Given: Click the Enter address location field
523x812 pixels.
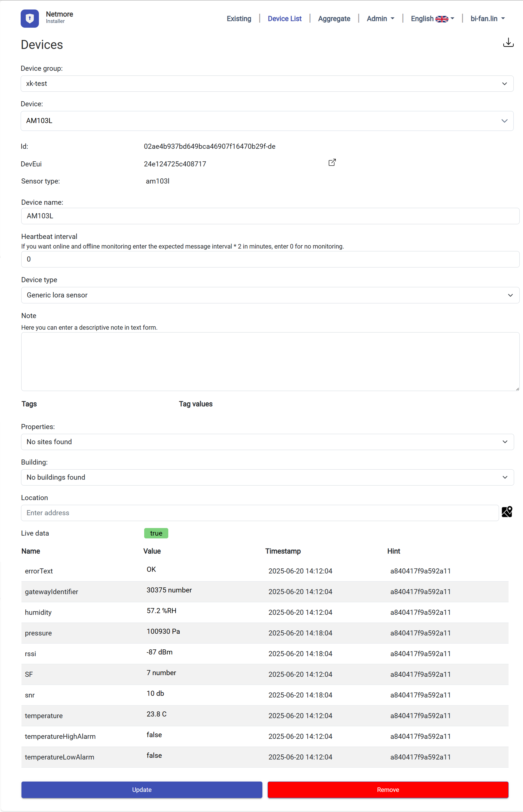Looking at the screenshot, I should point(260,513).
